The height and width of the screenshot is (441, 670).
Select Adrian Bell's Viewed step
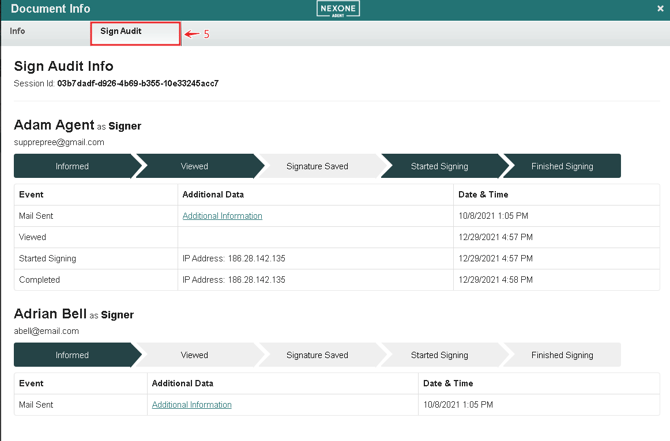(x=194, y=355)
